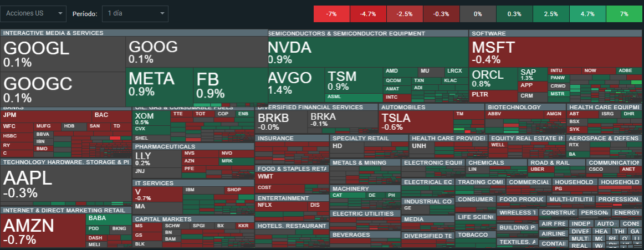Select the -2.5% legend swatch
The height and width of the screenshot is (250, 644).
pos(405,13)
